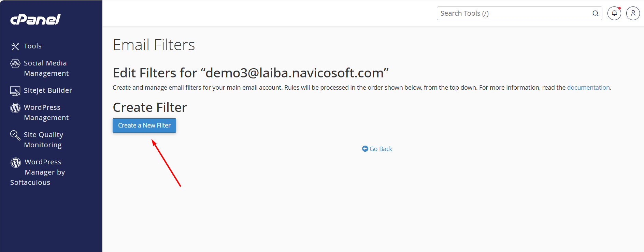The image size is (644, 252).
Task: Open the notifications bell
Action: tap(614, 13)
